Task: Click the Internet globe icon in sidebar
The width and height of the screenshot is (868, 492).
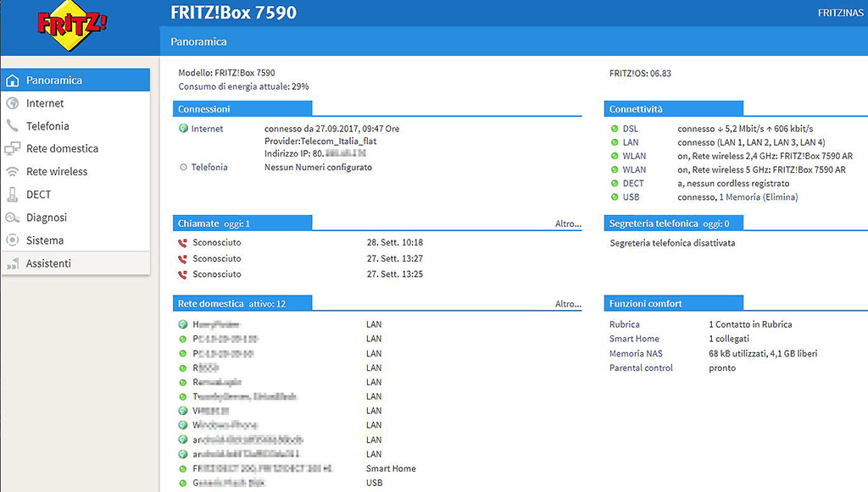Action: (13, 103)
